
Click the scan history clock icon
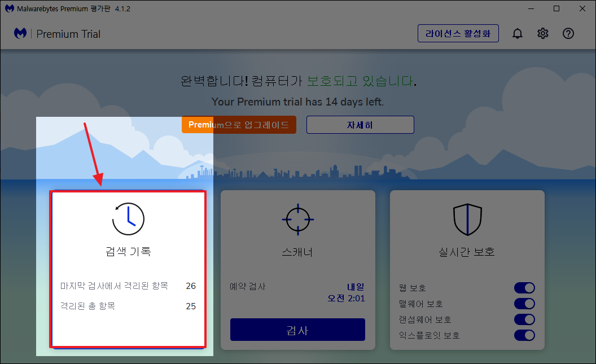(128, 219)
